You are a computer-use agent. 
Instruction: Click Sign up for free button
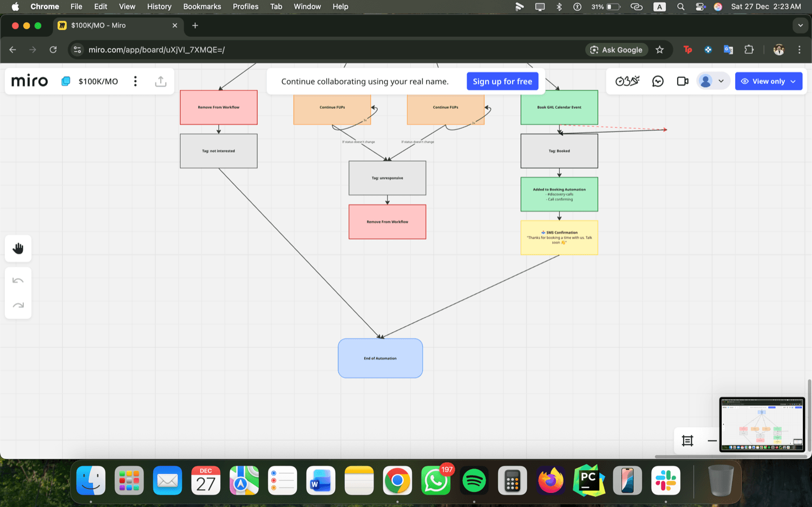502,81
